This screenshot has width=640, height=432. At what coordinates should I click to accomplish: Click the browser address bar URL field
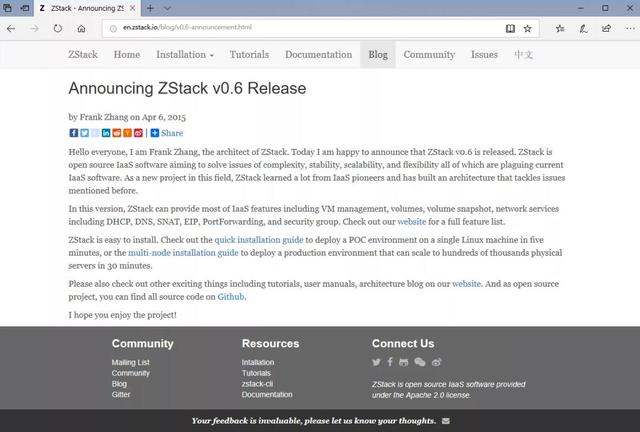[302, 28]
